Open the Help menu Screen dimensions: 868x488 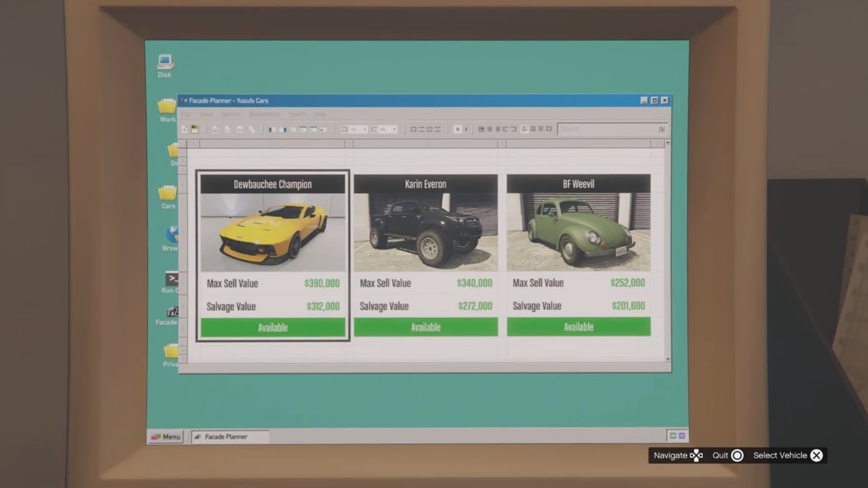point(320,114)
